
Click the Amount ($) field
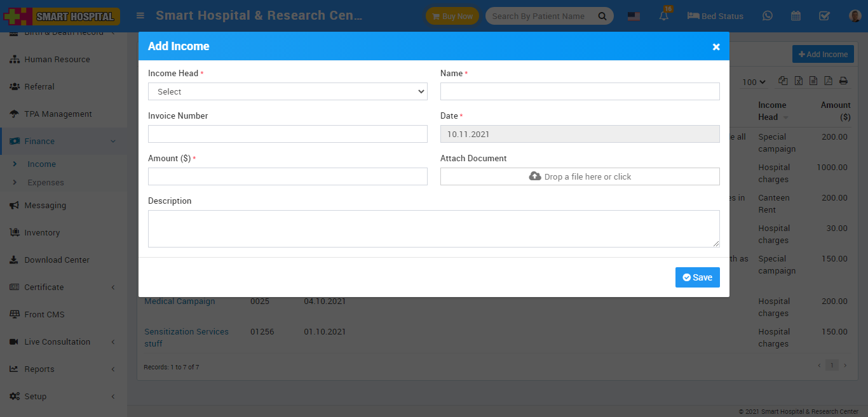tap(287, 176)
